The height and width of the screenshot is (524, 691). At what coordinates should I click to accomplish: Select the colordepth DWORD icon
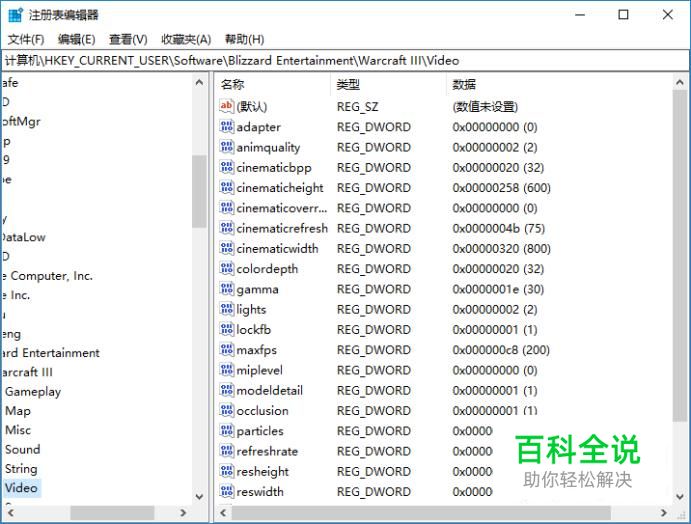[226, 268]
